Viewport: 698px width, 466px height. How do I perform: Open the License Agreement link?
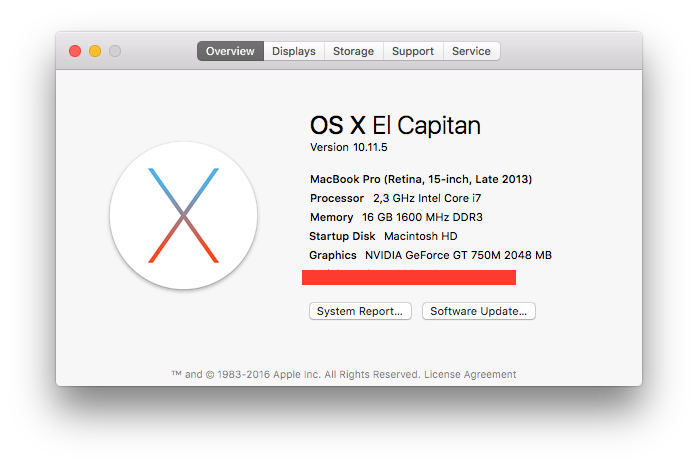[x=470, y=375]
